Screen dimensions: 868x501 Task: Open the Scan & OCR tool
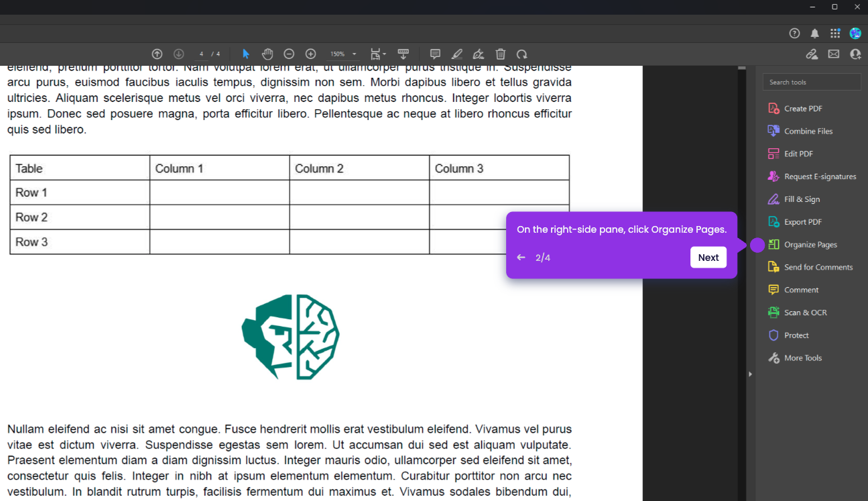(x=805, y=313)
